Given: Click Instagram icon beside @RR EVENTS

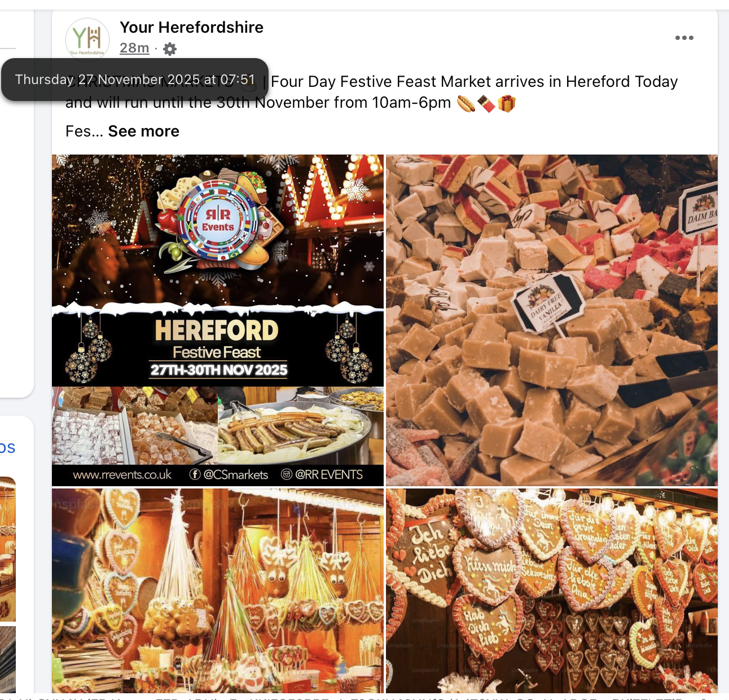Looking at the screenshot, I should (x=287, y=474).
